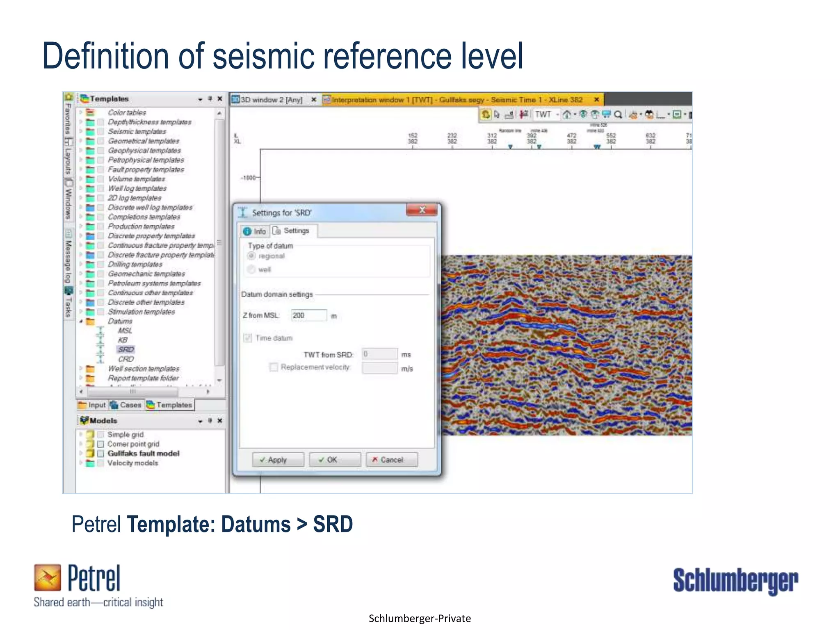Click the magnifier zoom icon in toolbar
The width and height of the screenshot is (840, 630).
618,115
